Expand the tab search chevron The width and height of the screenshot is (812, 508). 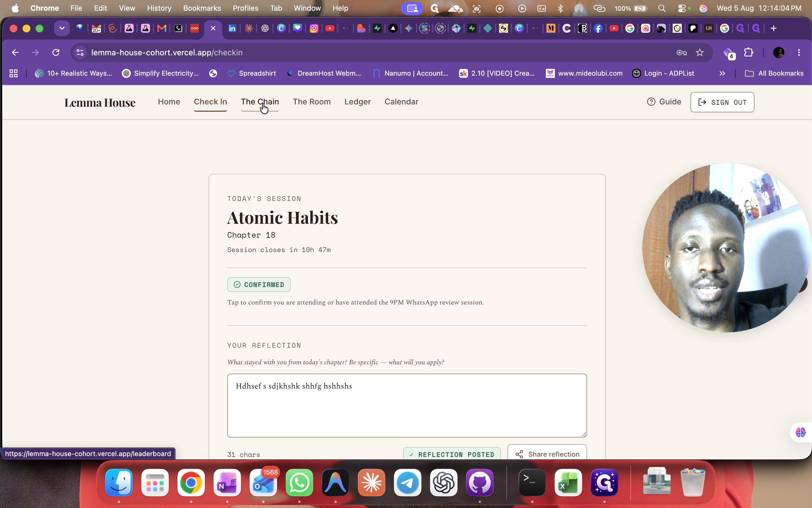[x=62, y=28]
